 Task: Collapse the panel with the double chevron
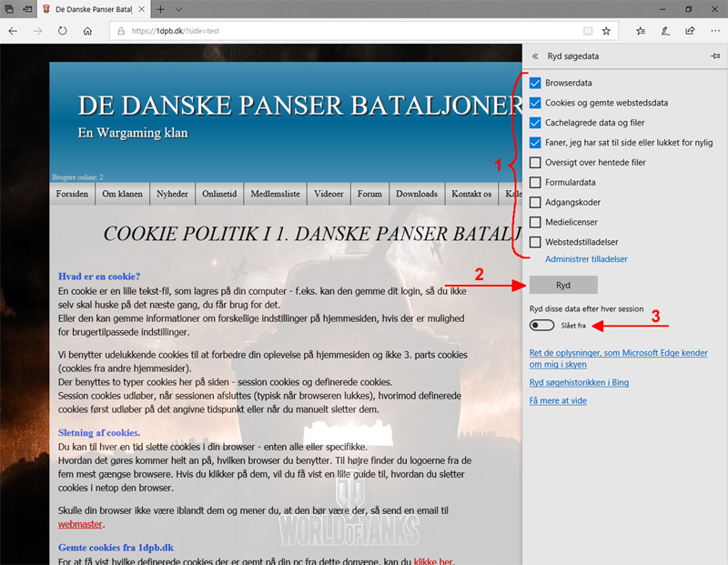pos(535,56)
